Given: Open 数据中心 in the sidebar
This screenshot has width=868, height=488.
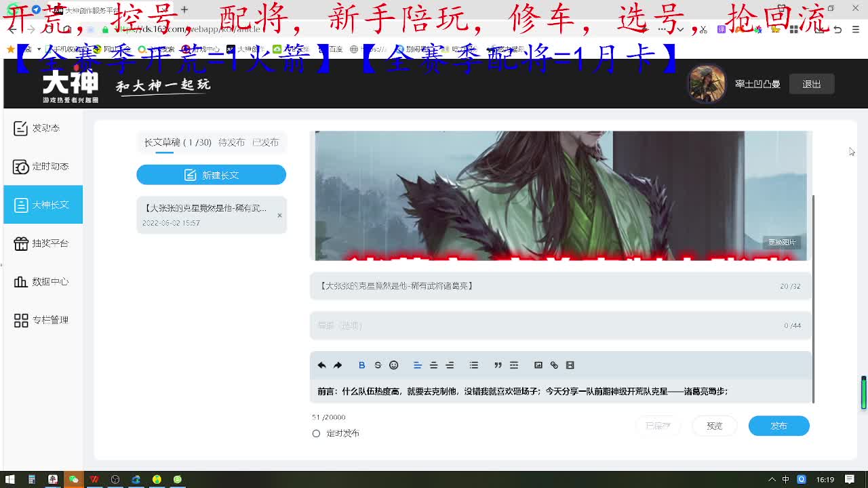Looking at the screenshot, I should (x=43, y=282).
